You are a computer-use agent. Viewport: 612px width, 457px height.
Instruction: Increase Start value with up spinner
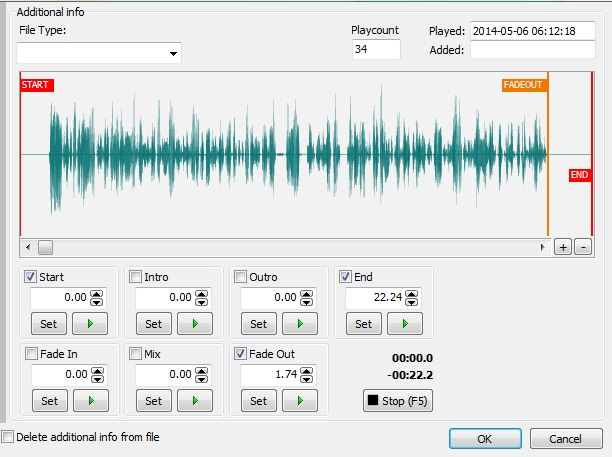pyautogui.click(x=97, y=293)
